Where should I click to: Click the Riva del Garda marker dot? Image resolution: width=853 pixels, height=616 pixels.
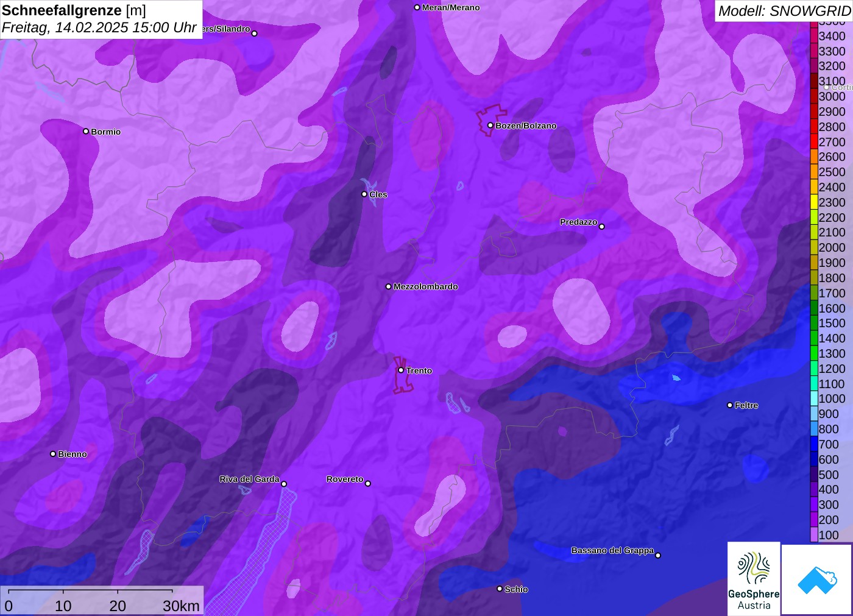[284, 484]
